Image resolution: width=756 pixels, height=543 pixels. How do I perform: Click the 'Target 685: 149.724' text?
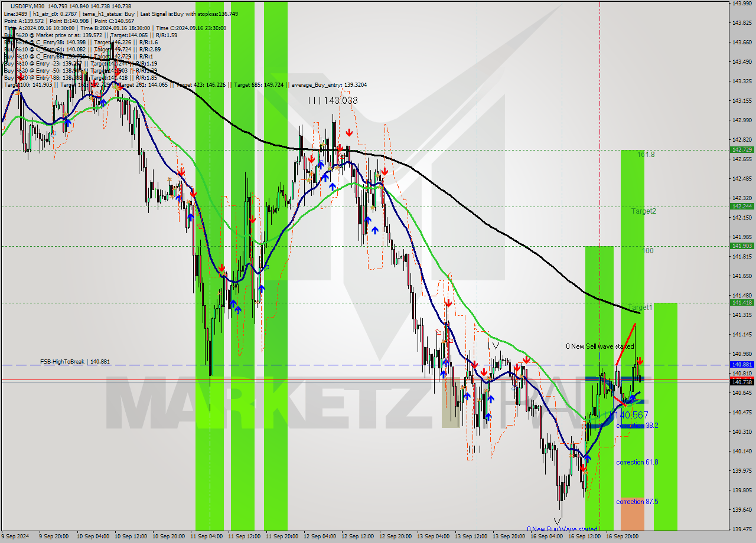pyautogui.click(x=259, y=85)
